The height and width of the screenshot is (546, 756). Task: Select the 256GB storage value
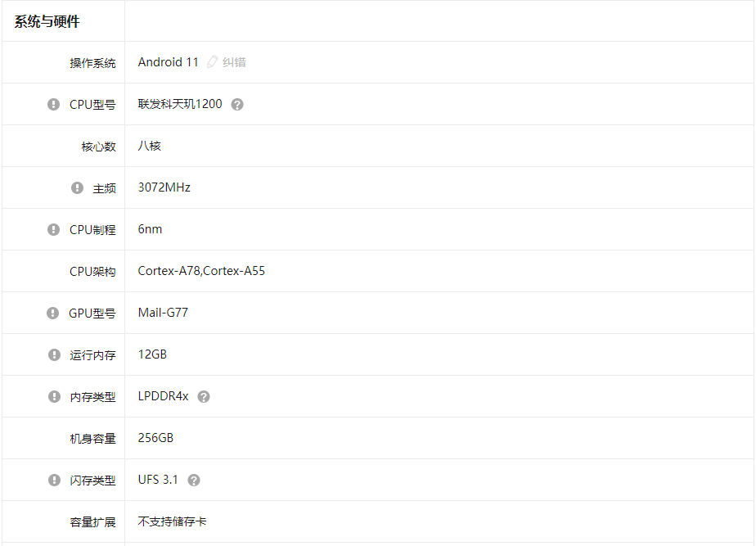pos(156,438)
